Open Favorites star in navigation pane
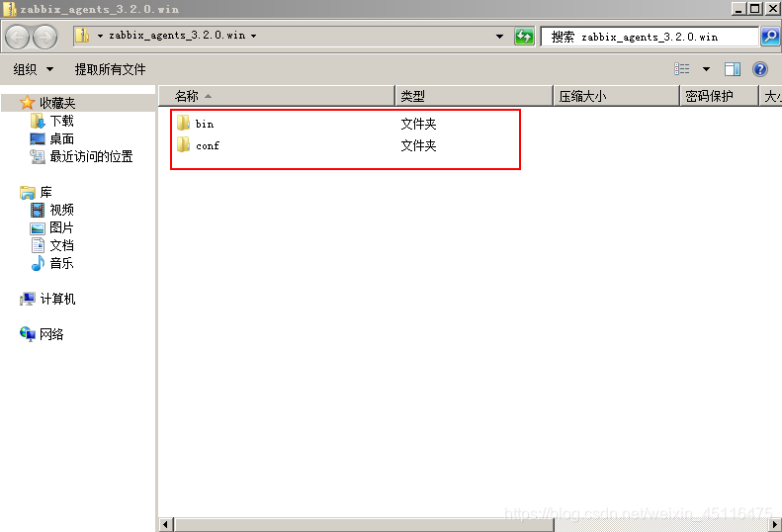 [x=27, y=103]
